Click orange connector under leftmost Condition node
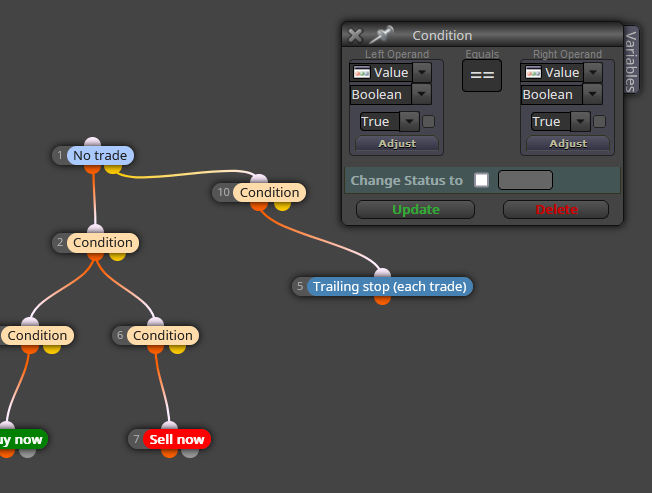Viewport: 652px width, 493px height. pos(30,349)
